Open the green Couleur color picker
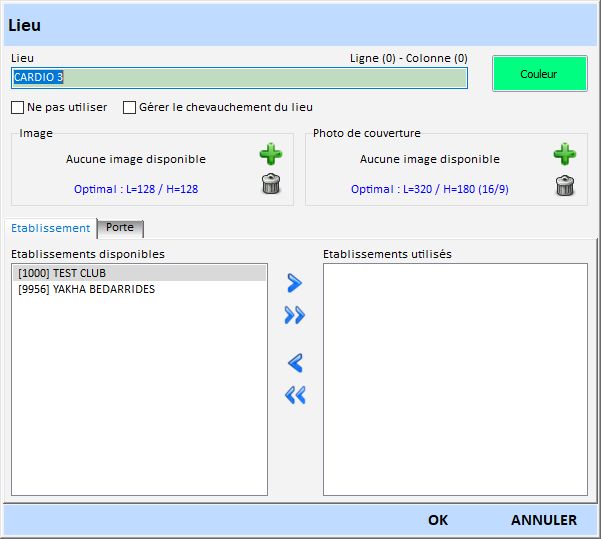 tap(539, 74)
